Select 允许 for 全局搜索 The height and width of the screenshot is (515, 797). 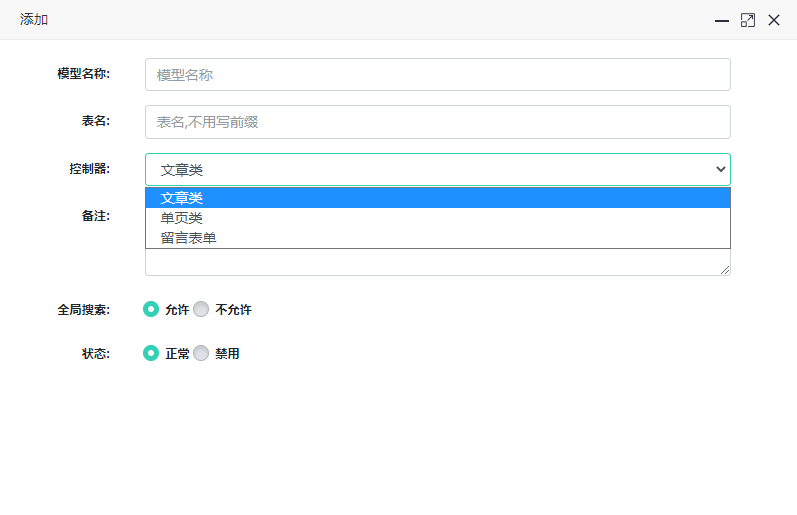pyautogui.click(x=151, y=309)
